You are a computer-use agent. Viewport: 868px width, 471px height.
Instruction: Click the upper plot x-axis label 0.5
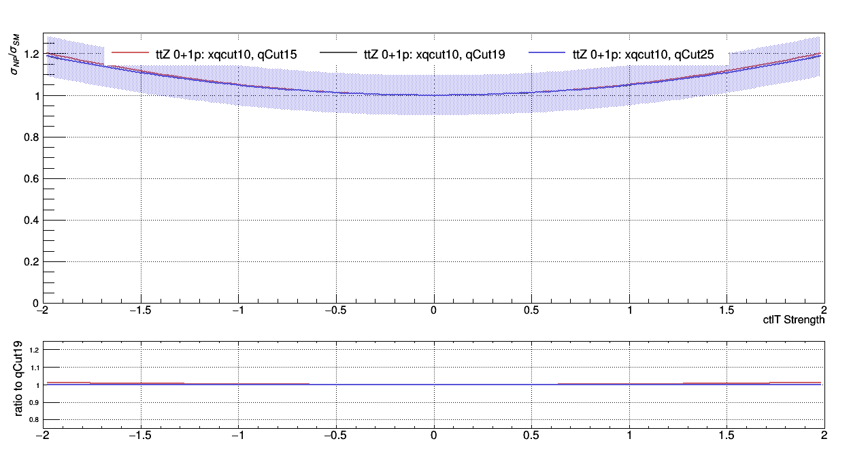coord(531,310)
